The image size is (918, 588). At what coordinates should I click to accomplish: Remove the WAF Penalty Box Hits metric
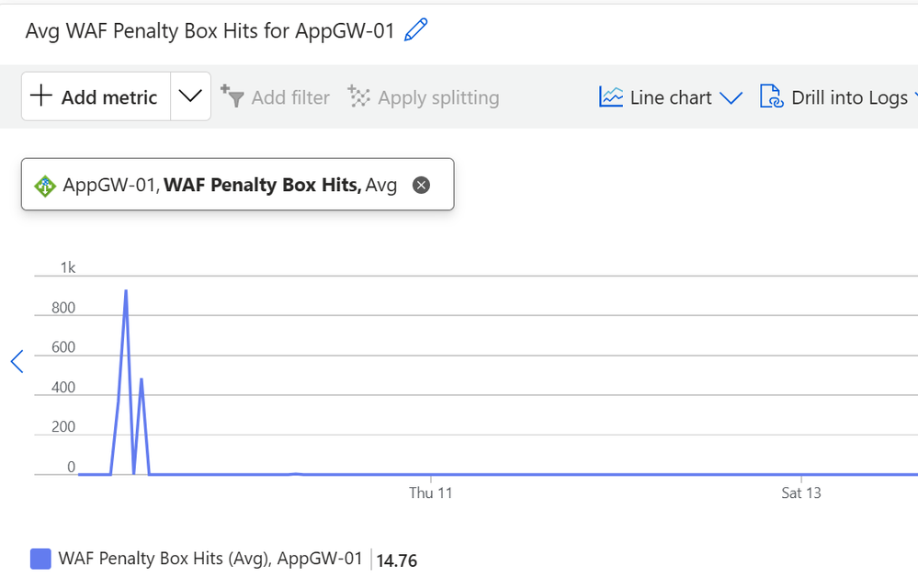point(421,185)
